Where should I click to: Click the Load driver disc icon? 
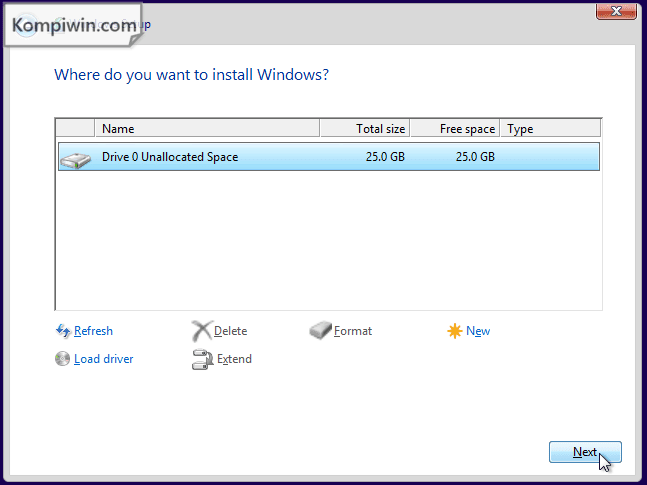[62, 359]
